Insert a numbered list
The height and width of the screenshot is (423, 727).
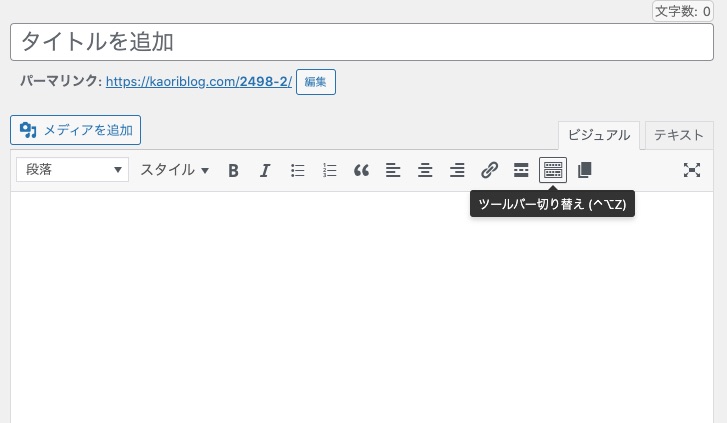[x=329, y=170]
